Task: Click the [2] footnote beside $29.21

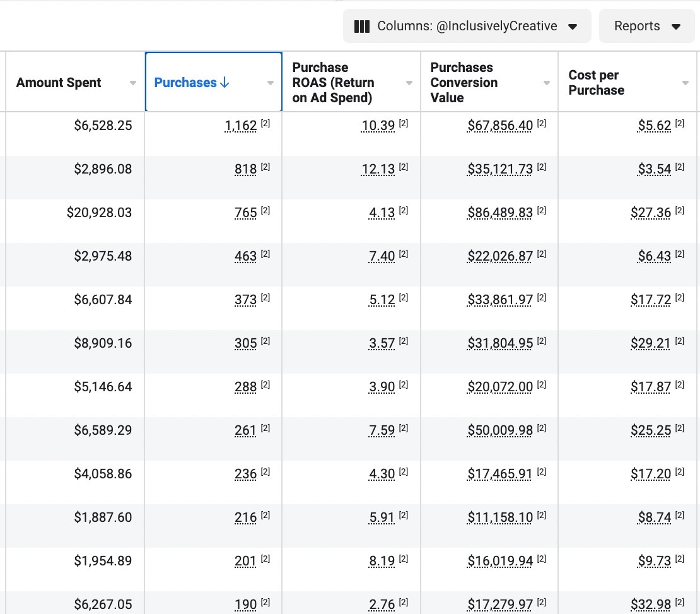Action: coord(679,341)
